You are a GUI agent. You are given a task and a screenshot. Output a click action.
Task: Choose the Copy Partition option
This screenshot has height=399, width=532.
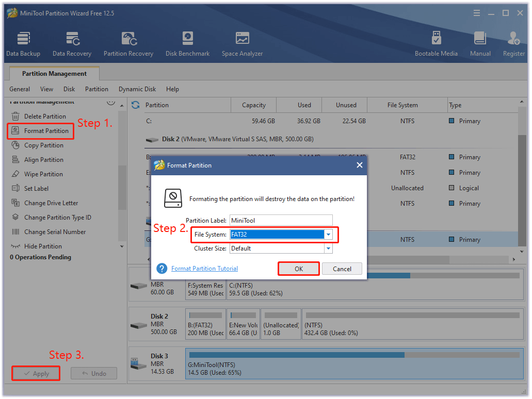click(x=45, y=145)
